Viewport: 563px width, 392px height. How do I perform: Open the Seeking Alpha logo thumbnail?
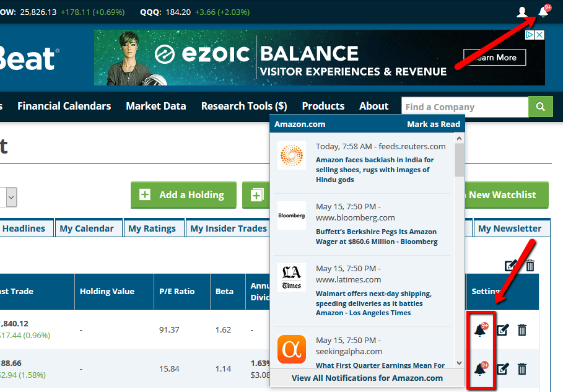(x=292, y=349)
